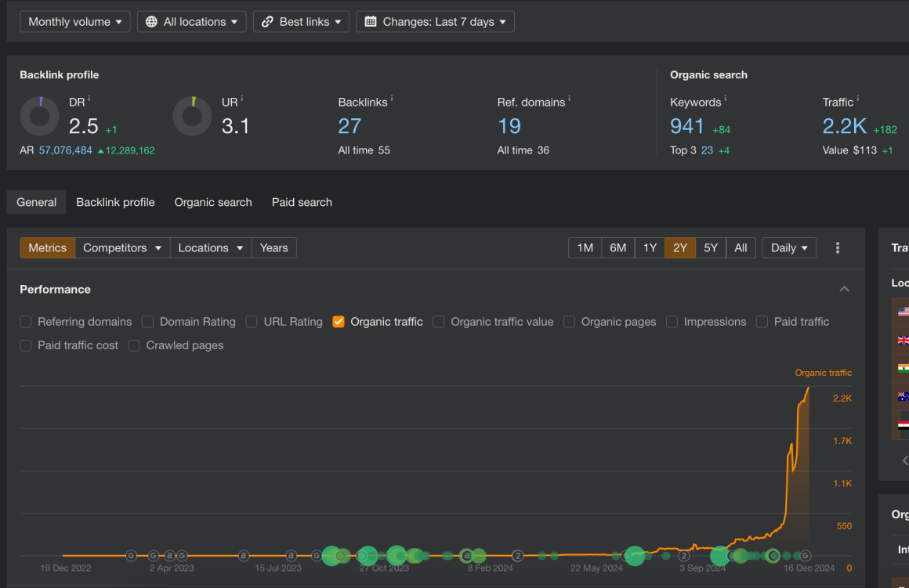The height and width of the screenshot is (588, 909).
Task: Click the numbered change marker on the timeline
Action: 517,555
